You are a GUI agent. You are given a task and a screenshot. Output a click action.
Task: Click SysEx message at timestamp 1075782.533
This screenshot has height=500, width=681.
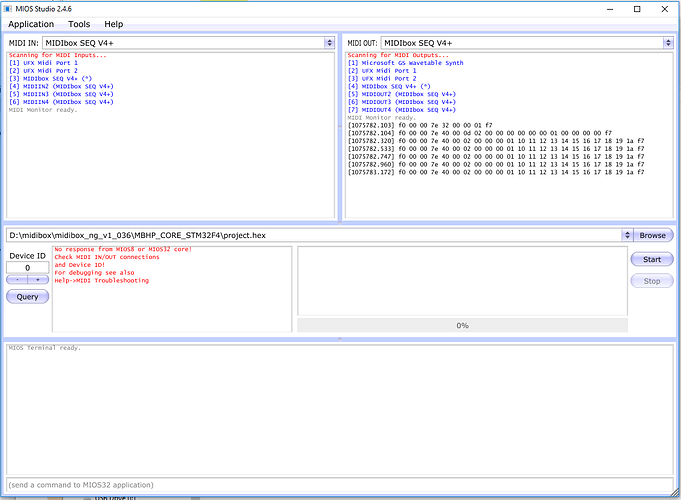[496, 149]
